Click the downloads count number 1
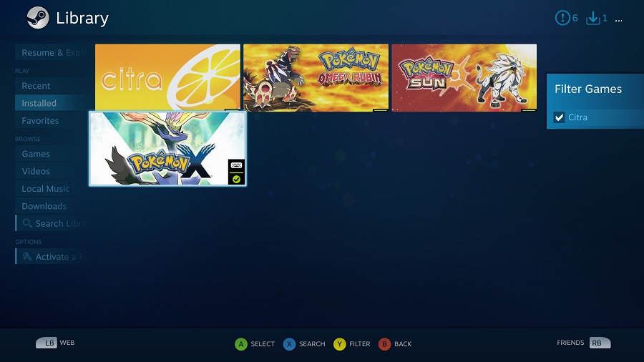Image resolution: width=644 pixels, height=362 pixels. [605, 18]
